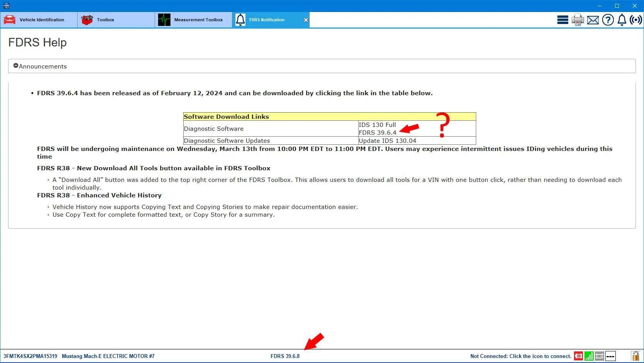
Task: Click Not Connected status message
Action: click(521, 356)
